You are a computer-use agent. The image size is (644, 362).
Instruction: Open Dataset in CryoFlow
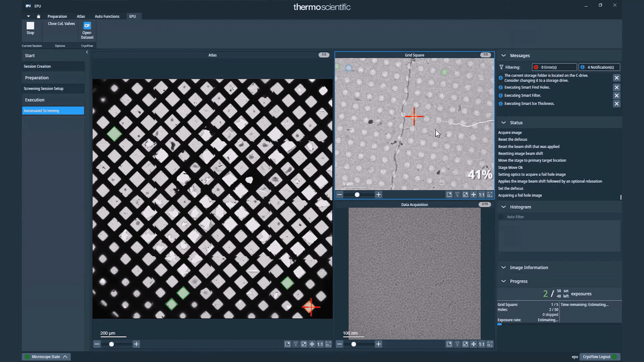pos(87,30)
